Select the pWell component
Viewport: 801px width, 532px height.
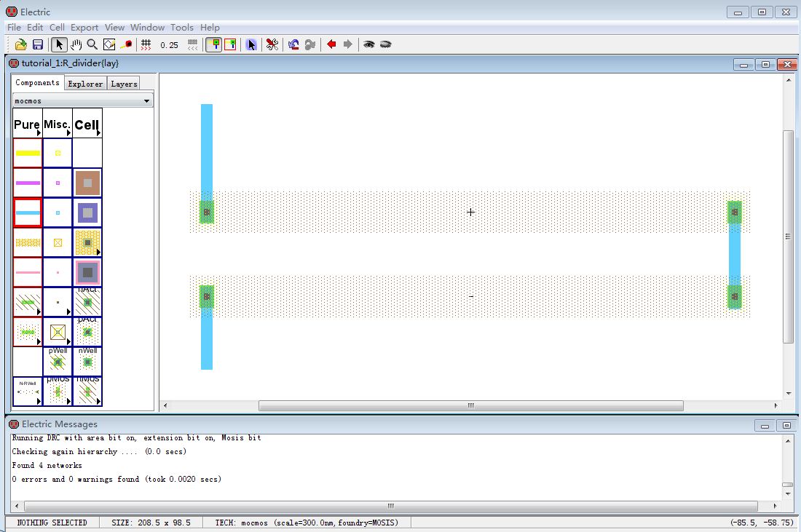[58, 362]
